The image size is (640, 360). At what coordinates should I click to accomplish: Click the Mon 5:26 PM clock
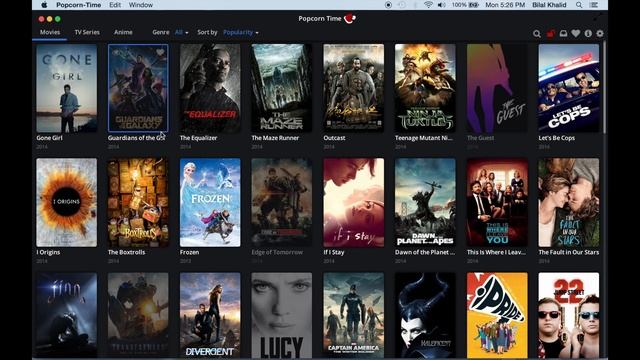pyautogui.click(x=505, y=5)
